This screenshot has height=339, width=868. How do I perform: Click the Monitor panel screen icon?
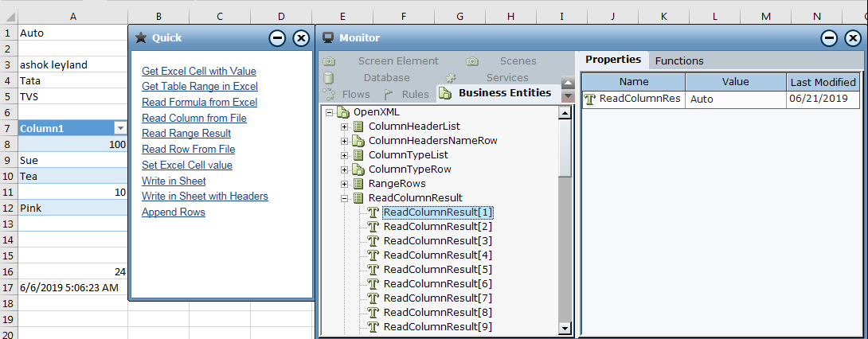pos(327,37)
